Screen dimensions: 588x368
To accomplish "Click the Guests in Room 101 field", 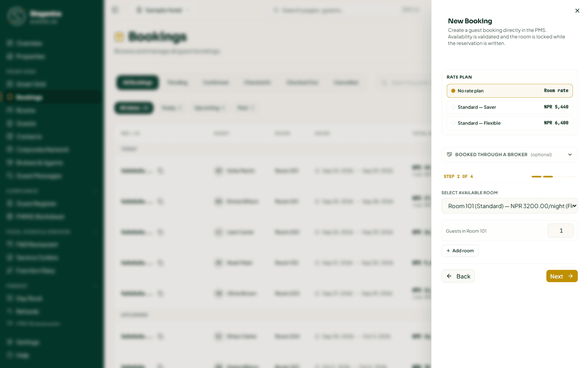I will point(560,231).
